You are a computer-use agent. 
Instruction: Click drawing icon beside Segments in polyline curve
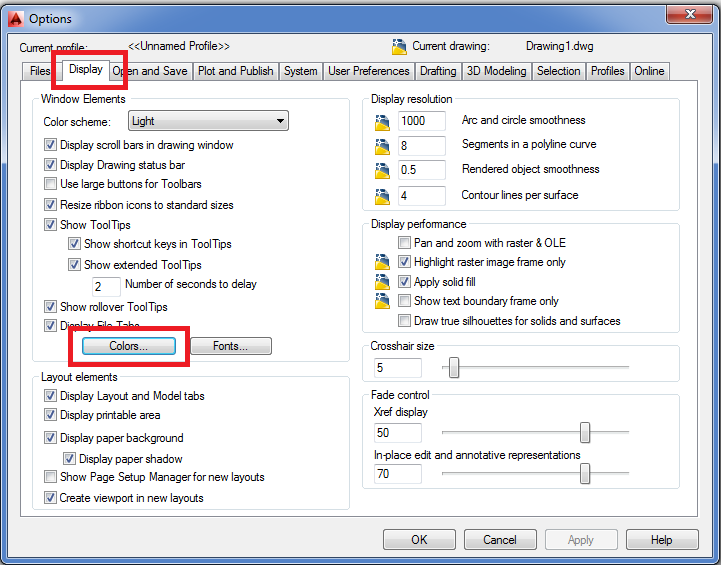(380, 146)
